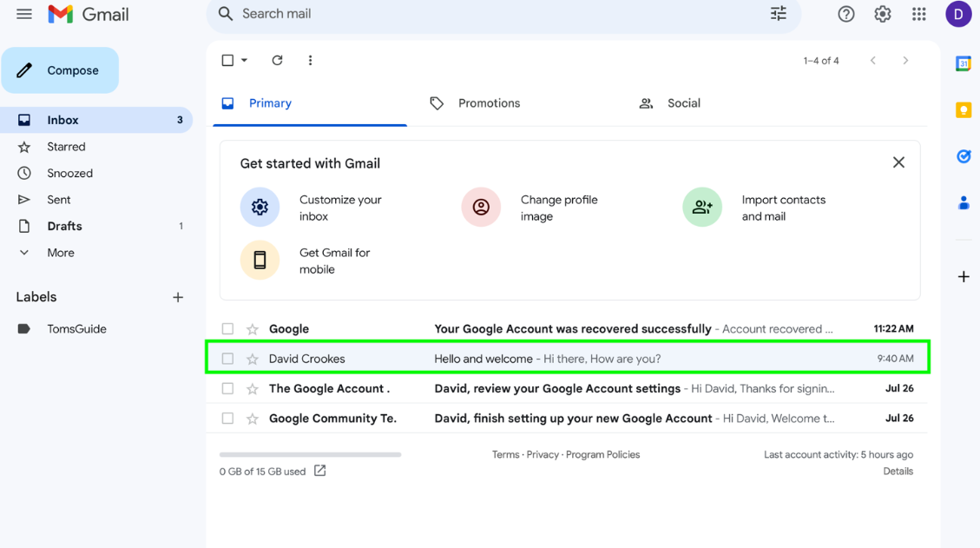Click Change profile image icon

[481, 207]
